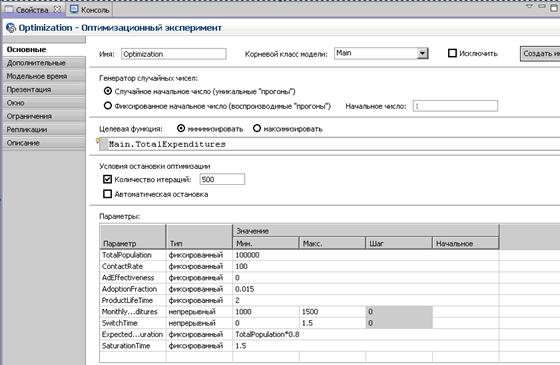Click the 0.015 value for AdoptionFraction

[366, 289]
